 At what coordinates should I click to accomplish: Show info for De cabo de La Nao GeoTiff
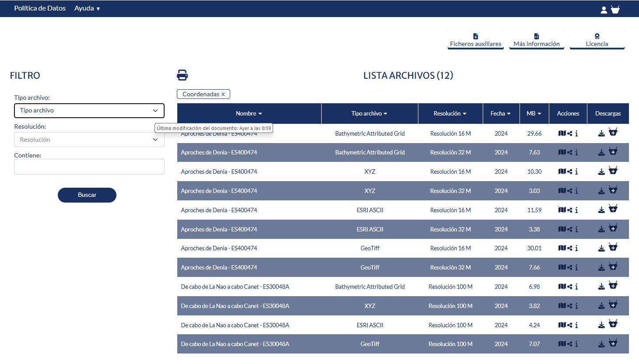[576, 344]
